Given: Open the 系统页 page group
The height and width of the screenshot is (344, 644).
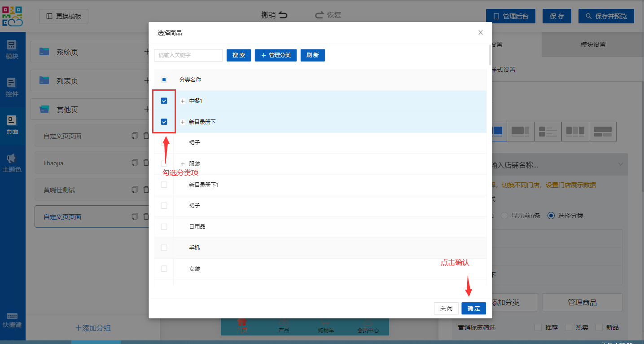Looking at the screenshot, I should point(67,52).
